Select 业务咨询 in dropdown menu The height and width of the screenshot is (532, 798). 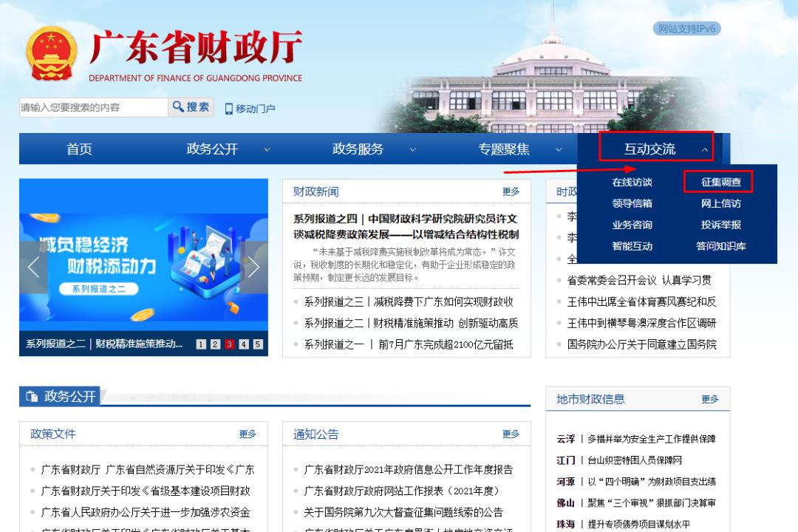click(x=632, y=225)
